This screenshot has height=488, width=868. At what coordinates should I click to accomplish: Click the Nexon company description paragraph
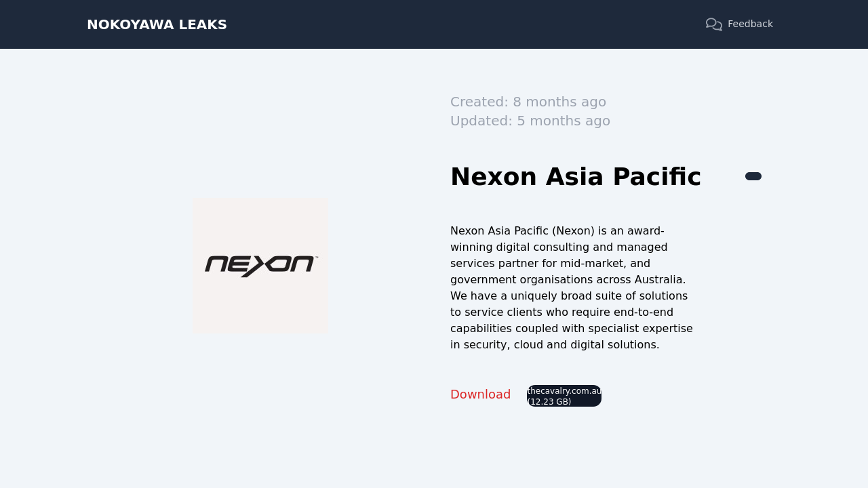coord(572,288)
